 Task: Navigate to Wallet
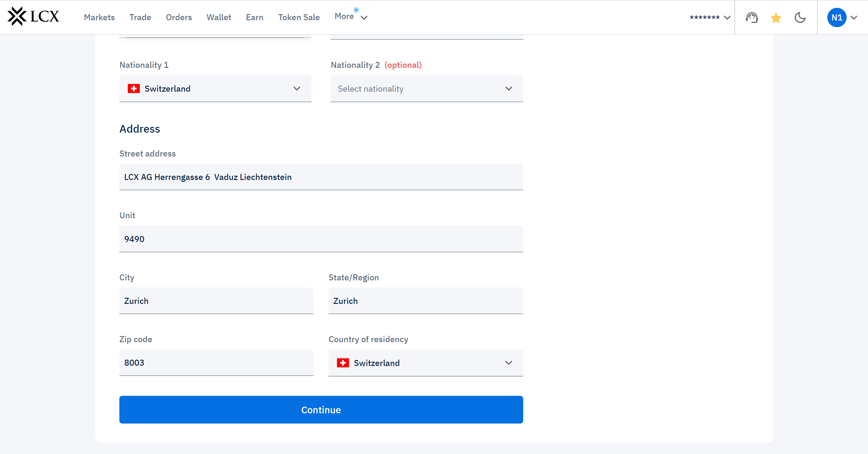click(x=219, y=17)
